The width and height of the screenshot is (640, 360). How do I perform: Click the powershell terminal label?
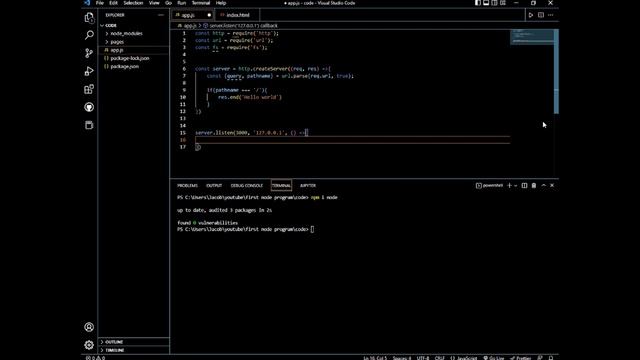(x=489, y=185)
